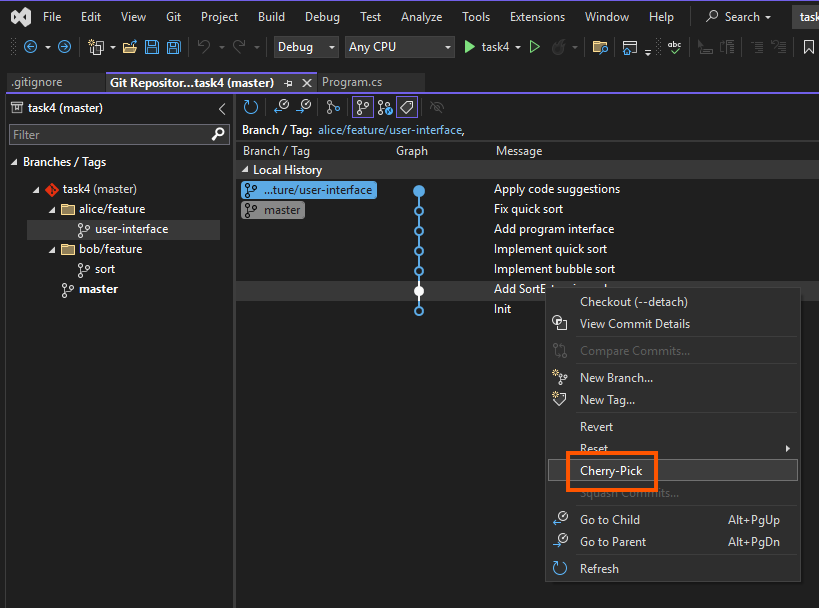Click the Navigate Backward arrow icon

[30, 47]
